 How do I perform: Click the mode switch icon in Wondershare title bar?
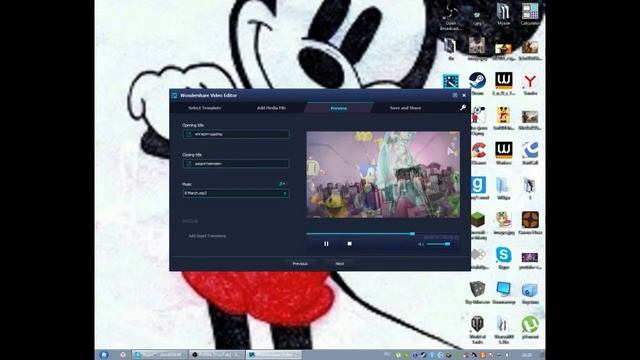tap(455, 95)
